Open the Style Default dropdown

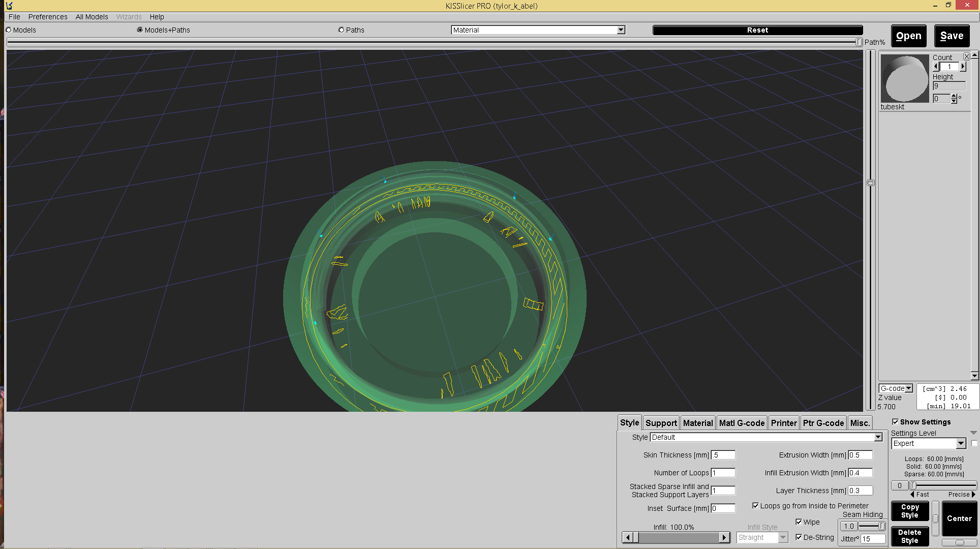click(878, 437)
